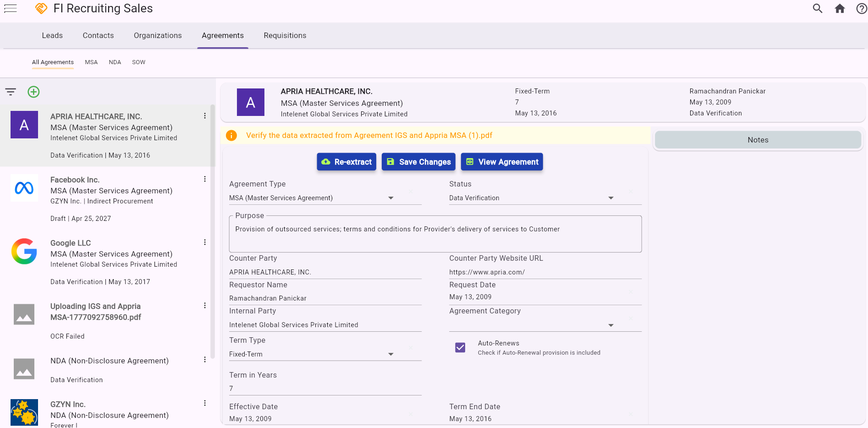Switch to the Leads tab
This screenshot has height=428, width=868.
tap(52, 36)
